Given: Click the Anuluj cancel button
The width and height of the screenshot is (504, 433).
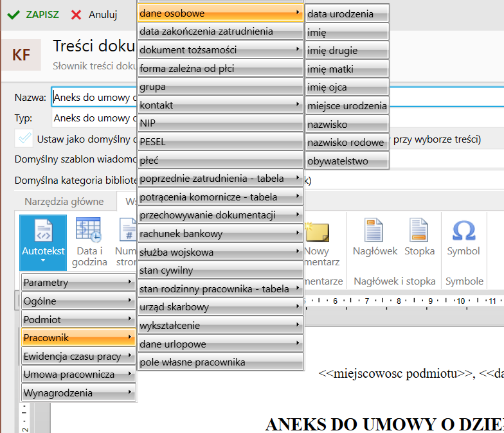Looking at the screenshot, I should (x=94, y=15).
